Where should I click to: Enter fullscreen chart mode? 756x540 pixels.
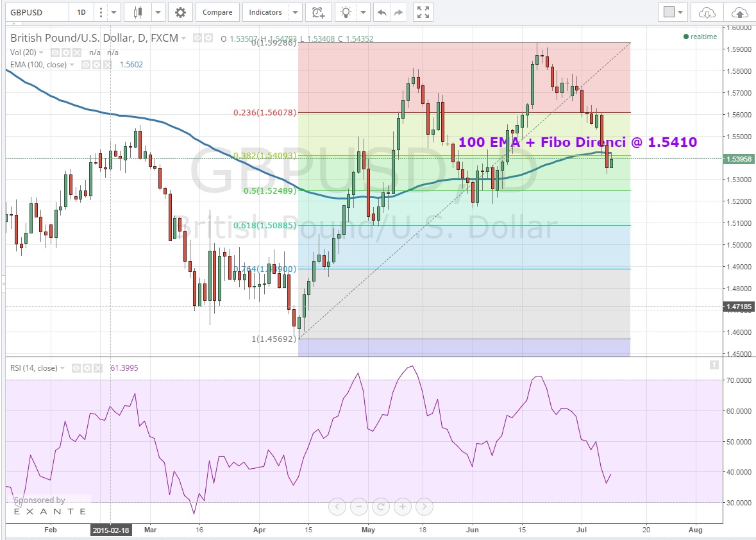[423, 12]
